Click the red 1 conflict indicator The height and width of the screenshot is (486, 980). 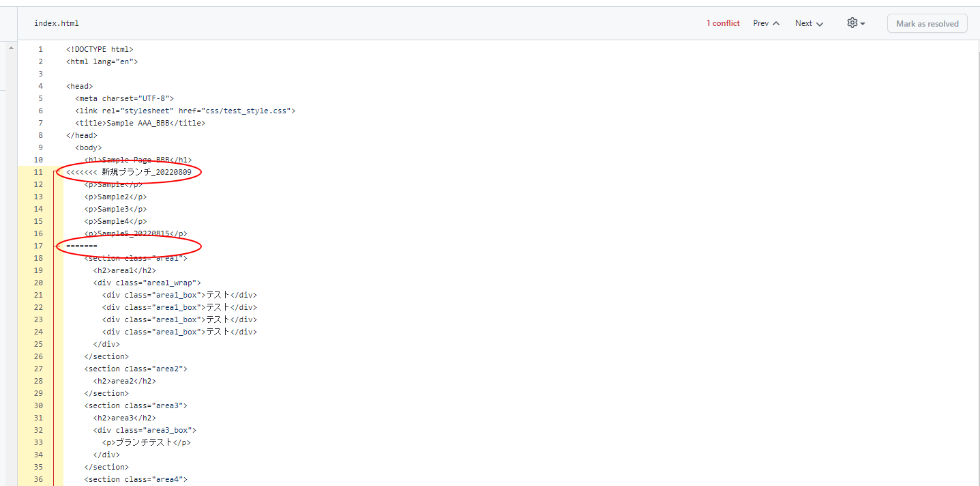[x=723, y=23]
